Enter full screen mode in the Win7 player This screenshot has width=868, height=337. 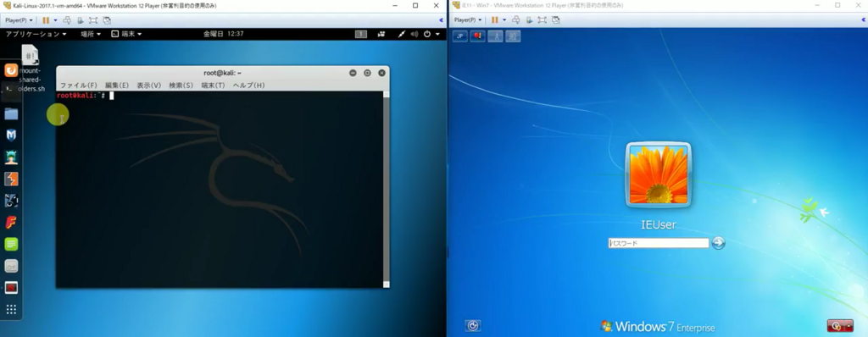[x=542, y=20]
